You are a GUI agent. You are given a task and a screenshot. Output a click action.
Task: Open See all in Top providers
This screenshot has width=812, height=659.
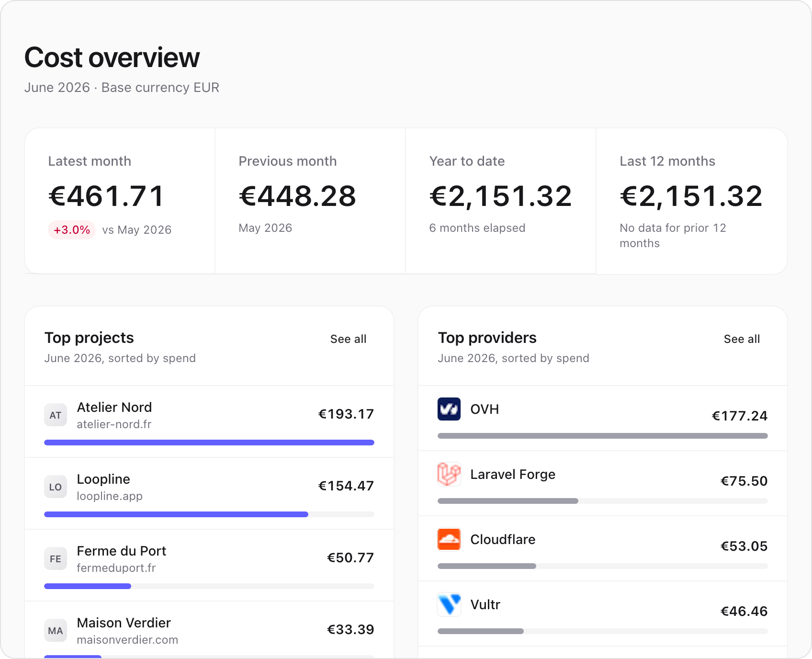[742, 339]
